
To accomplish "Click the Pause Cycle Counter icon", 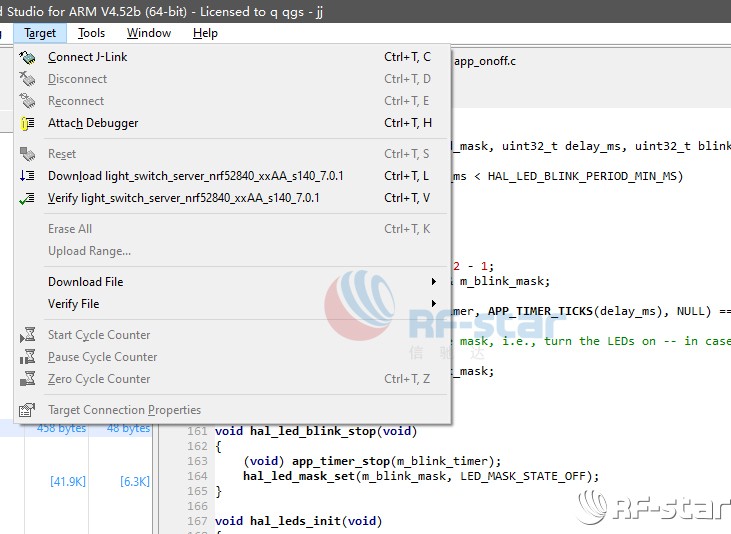I will (x=27, y=357).
